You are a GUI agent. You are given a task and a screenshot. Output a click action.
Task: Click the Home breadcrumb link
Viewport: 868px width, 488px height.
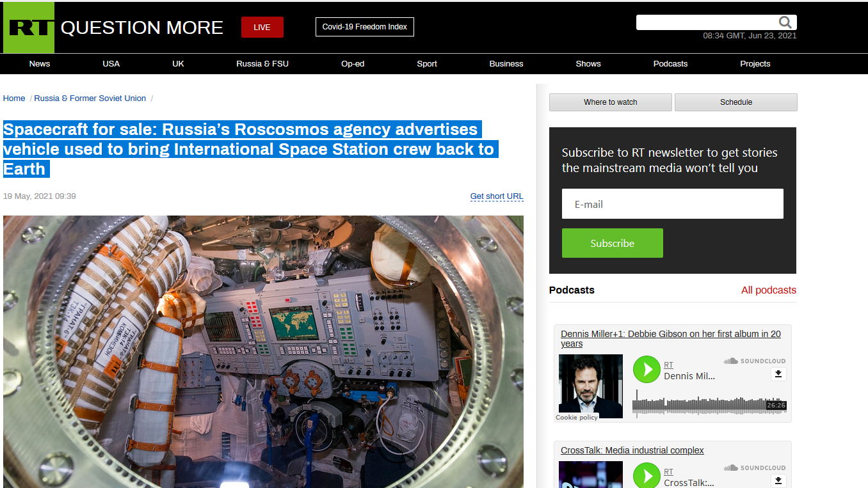(x=14, y=98)
